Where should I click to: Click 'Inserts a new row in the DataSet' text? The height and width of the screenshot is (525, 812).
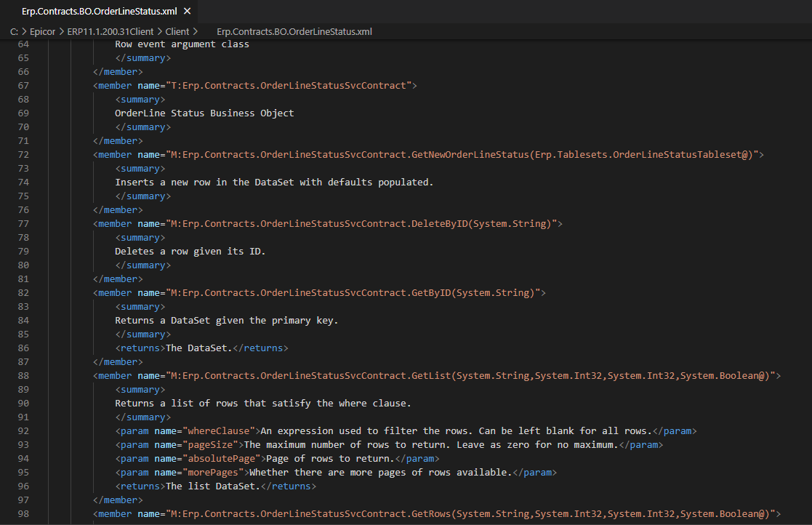[204, 183]
